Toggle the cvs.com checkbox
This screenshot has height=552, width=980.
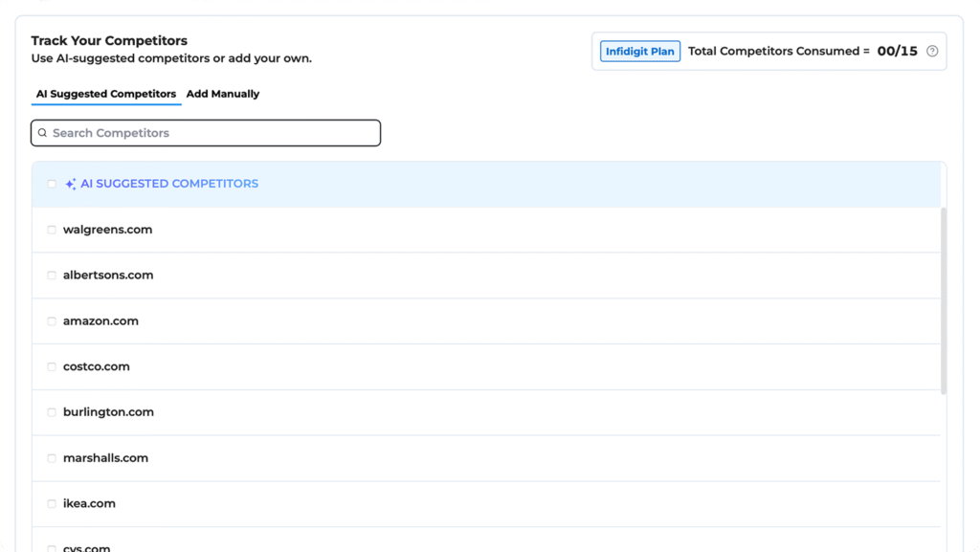point(52,548)
